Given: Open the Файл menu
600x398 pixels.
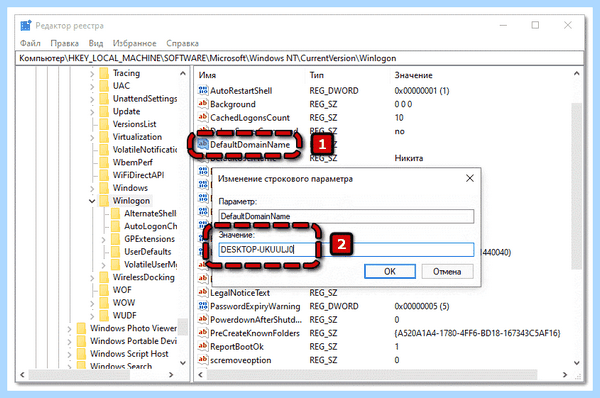Looking at the screenshot, I should [30, 43].
